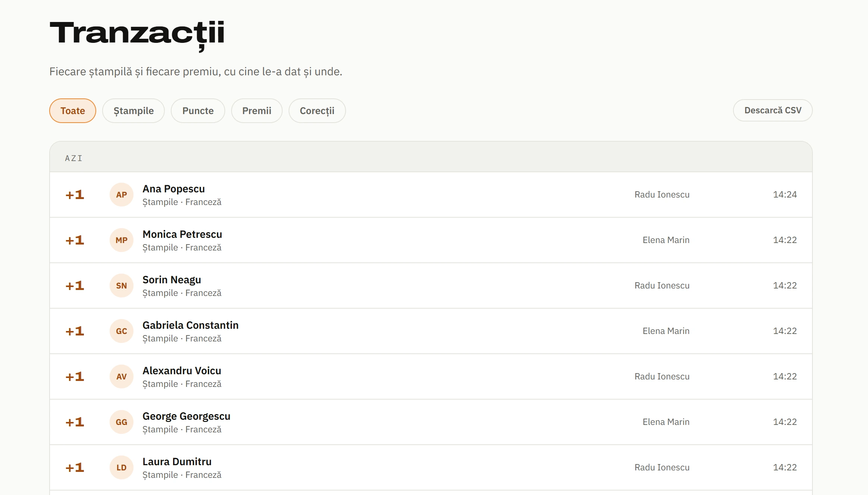Click the George Georgescu name
Viewport: 868px width, 495px height.
pos(186,416)
